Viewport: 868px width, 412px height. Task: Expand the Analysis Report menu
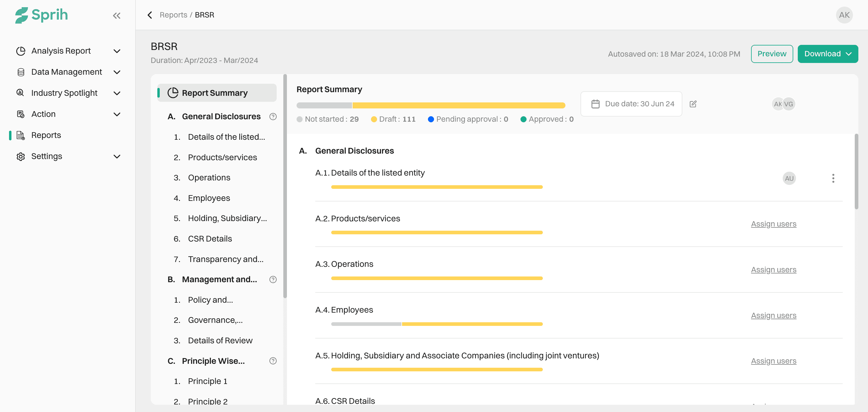(x=117, y=51)
